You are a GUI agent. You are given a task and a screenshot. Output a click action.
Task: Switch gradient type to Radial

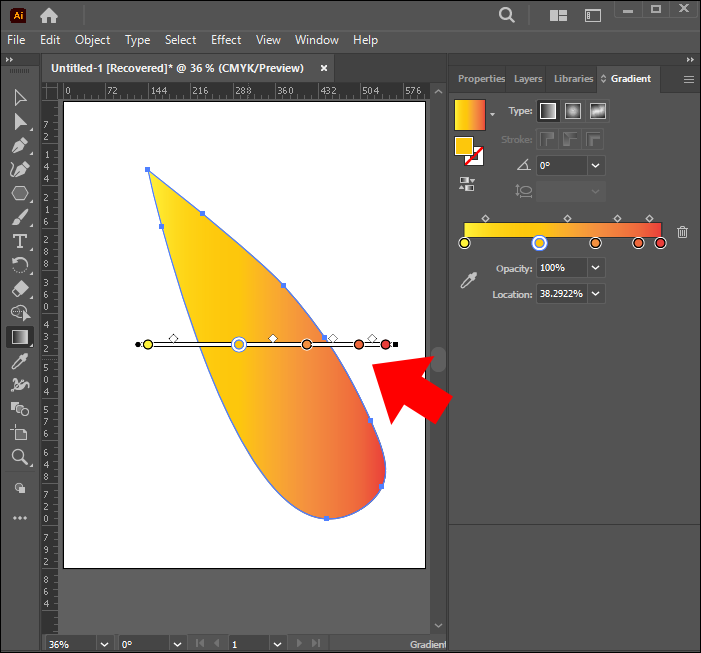click(x=573, y=111)
